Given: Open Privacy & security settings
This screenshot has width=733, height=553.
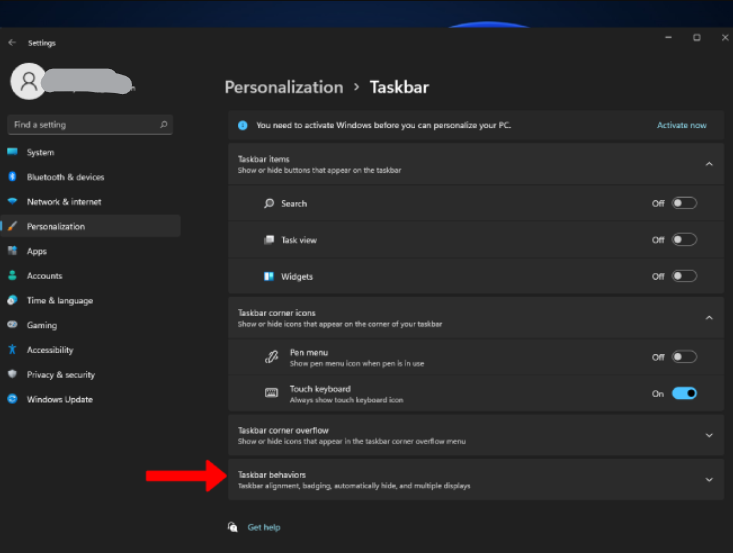Looking at the screenshot, I should (91, 374).
